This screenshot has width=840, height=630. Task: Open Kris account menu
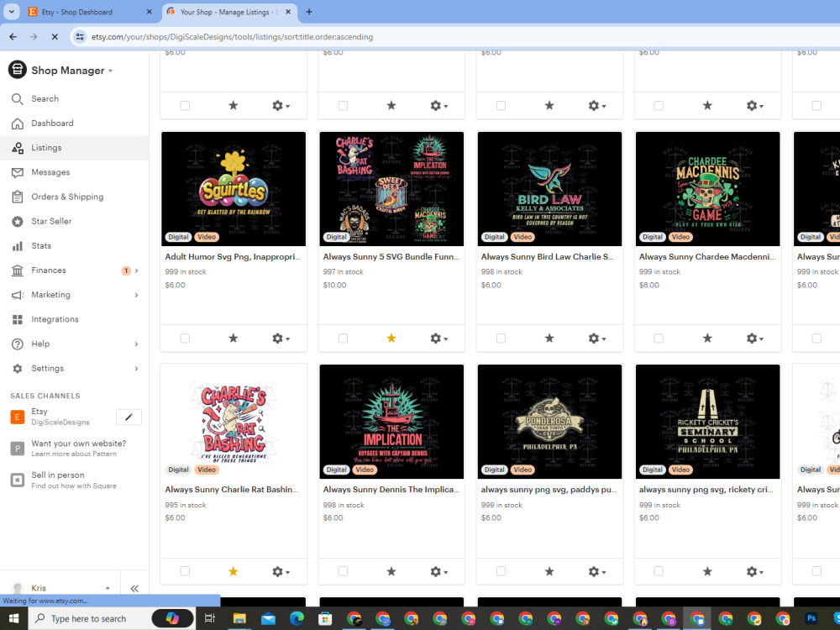pos(60,588)
